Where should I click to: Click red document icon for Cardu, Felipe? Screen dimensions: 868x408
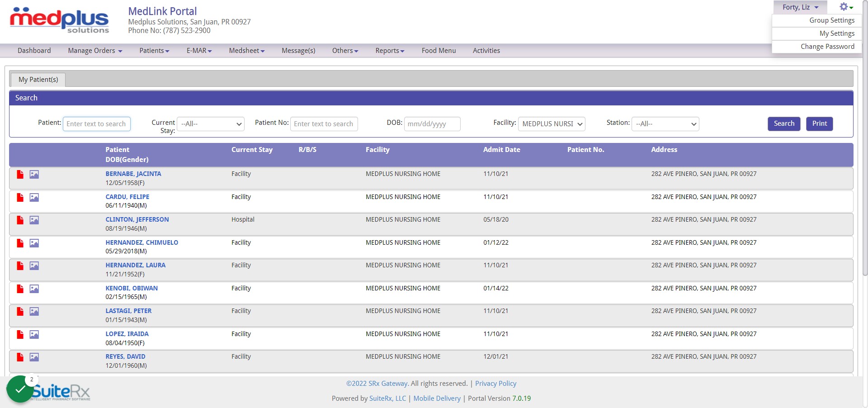coord(20,197)
